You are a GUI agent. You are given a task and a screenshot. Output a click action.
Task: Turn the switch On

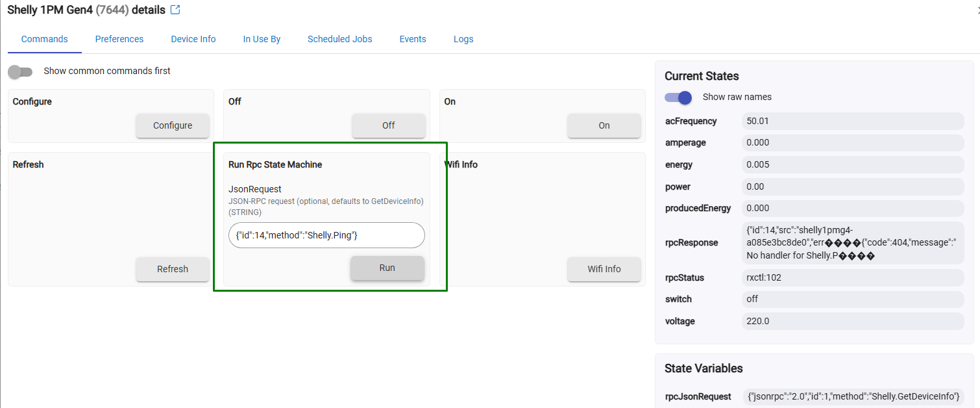coord(604,125)
